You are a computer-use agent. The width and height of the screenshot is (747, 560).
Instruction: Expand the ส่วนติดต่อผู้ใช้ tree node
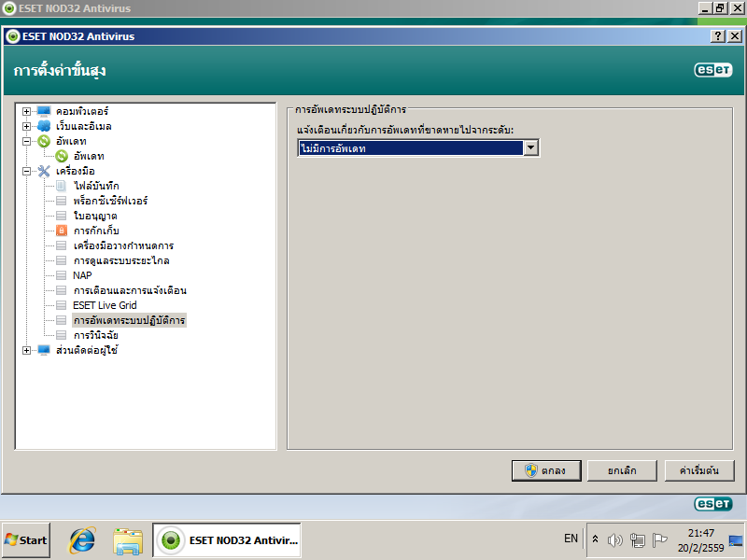coord(27,350)
